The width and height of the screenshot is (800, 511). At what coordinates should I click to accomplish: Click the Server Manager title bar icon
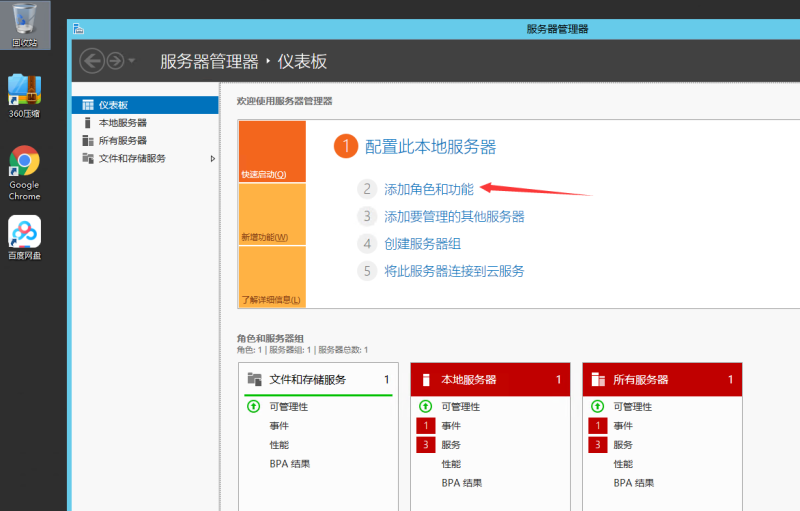[x=78, y=29]
